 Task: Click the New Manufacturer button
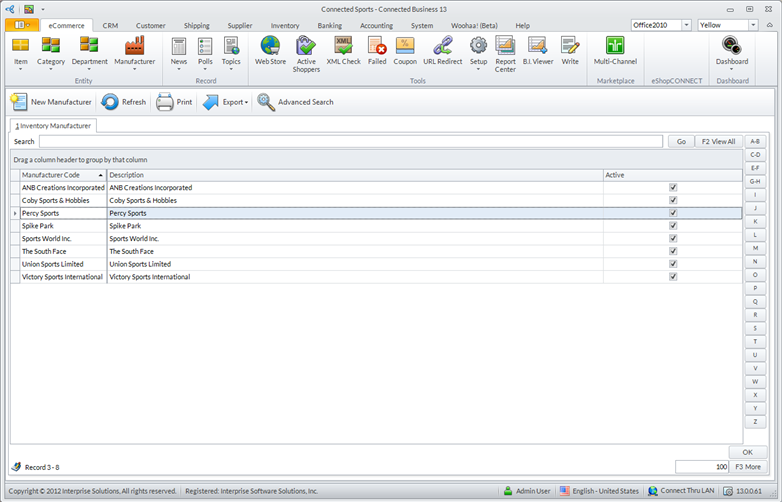point(51,102)
